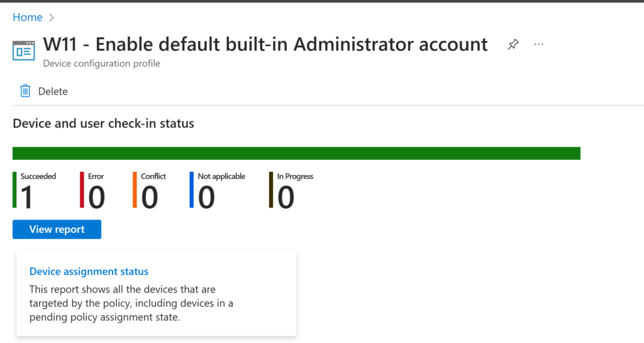Screen dimensions: 644x343
Task: Open the more options ellipsis menu
Action: pyautogui.click(x=538, y=45)
